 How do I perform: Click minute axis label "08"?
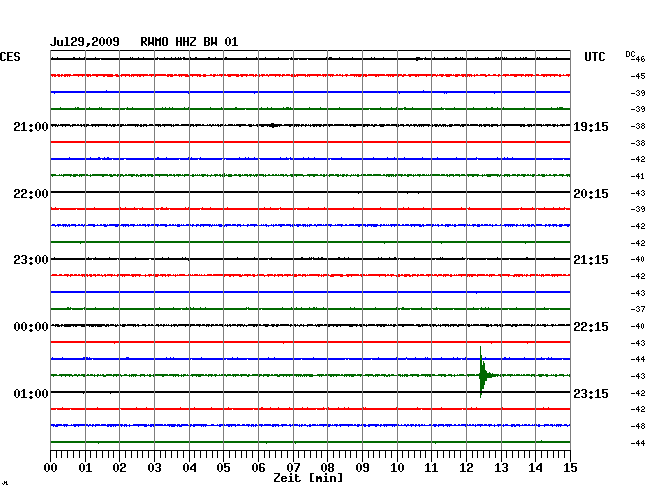(x=327, y=468)
